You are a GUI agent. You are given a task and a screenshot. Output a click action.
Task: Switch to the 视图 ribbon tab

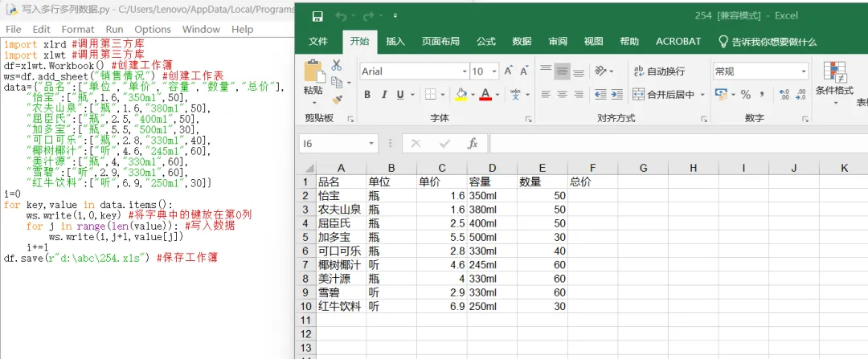593,42
